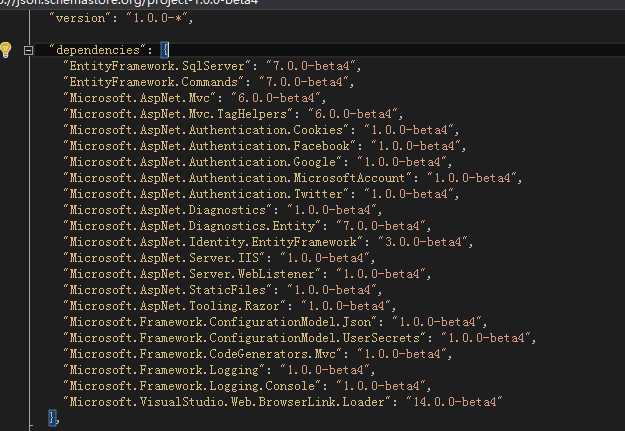Click the "version" key text
The width and height of the screenshot is (625, 431).
[x=80, y=18]
